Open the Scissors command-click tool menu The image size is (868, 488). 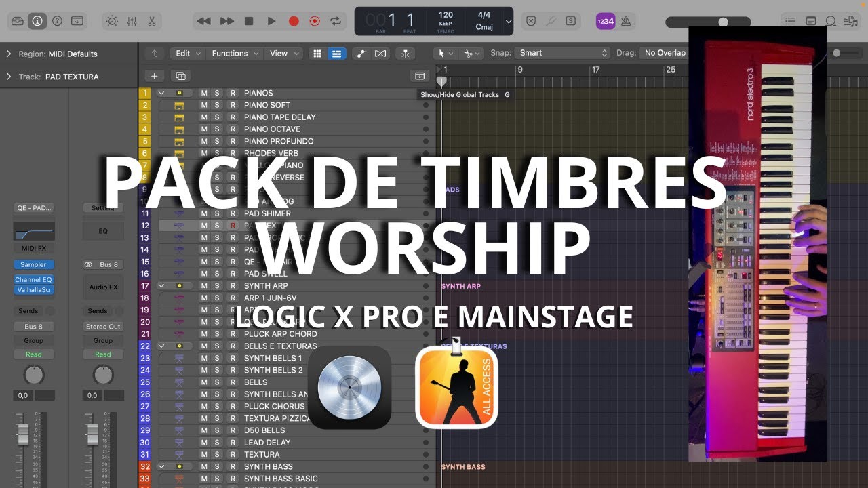[x=471, y=53]
